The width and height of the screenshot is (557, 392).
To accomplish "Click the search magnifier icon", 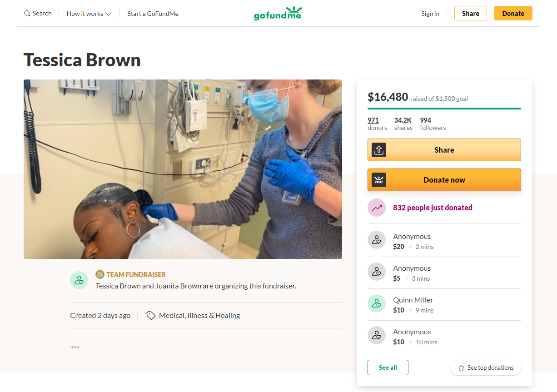I will [27, 13].
